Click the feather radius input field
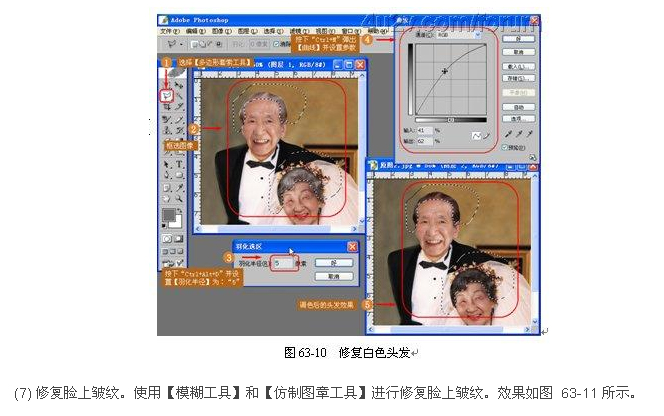The width and height of the screenshot is (664, 416). pyautogui.click(x=283, y=263)
